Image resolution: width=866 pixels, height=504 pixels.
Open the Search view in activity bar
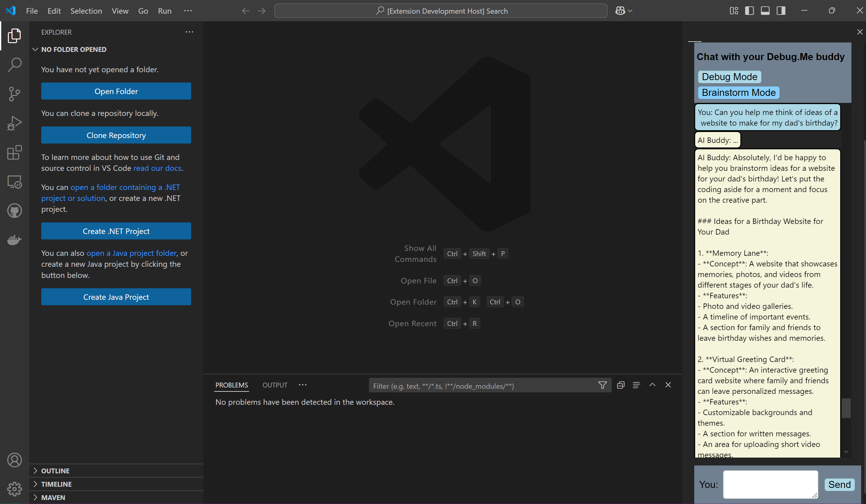tap(15, 65)
